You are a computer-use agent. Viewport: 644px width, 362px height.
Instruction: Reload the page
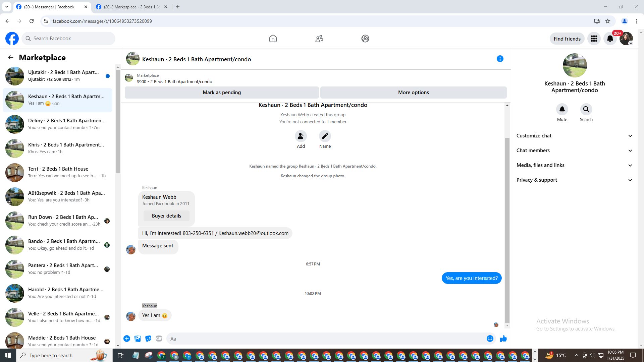tap(32, 21)
